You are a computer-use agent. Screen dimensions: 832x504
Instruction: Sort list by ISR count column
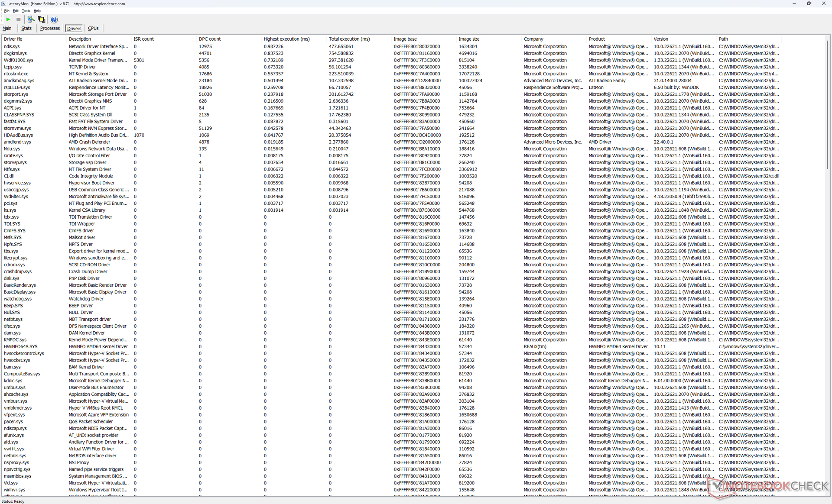[143, 39]
